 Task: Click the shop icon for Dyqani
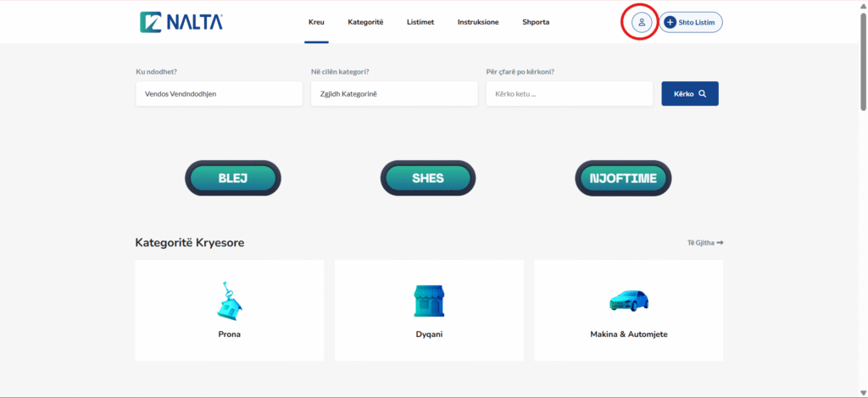tap(428, 300)
